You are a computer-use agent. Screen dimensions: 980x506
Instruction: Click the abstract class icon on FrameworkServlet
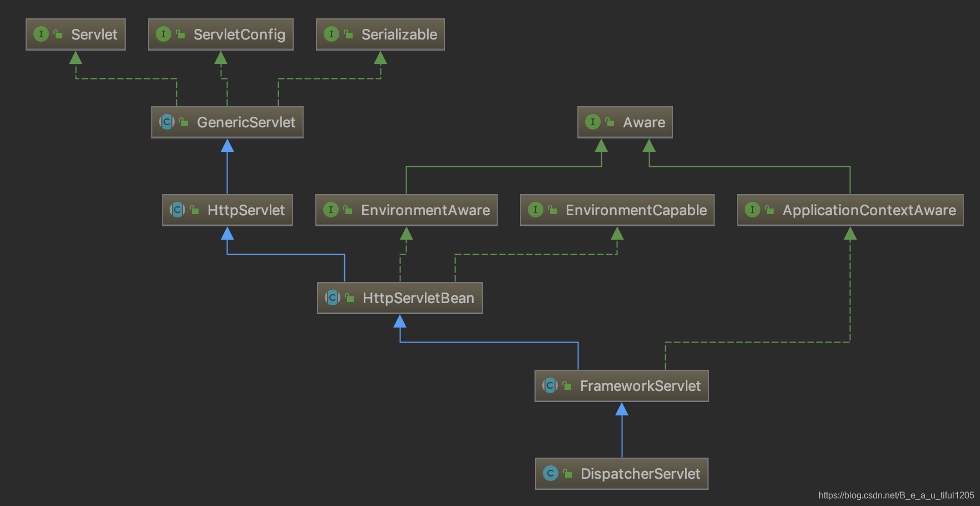pos(550,385)
